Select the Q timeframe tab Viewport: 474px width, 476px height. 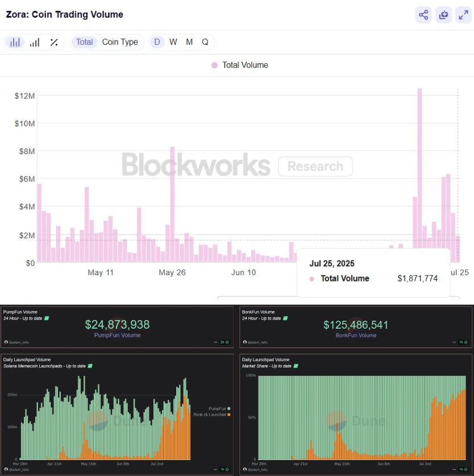(x=205, y=42)
